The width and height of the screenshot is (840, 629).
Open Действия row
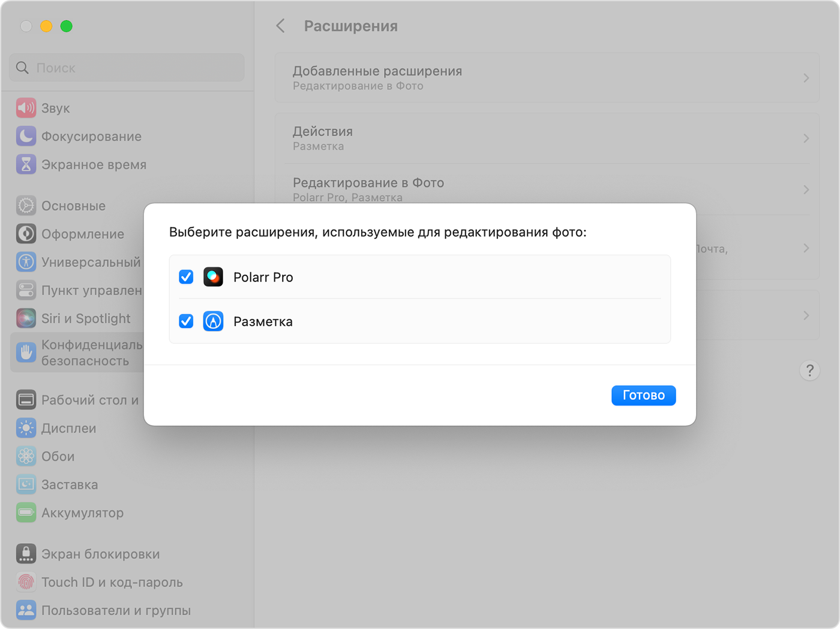click(547, 138)
